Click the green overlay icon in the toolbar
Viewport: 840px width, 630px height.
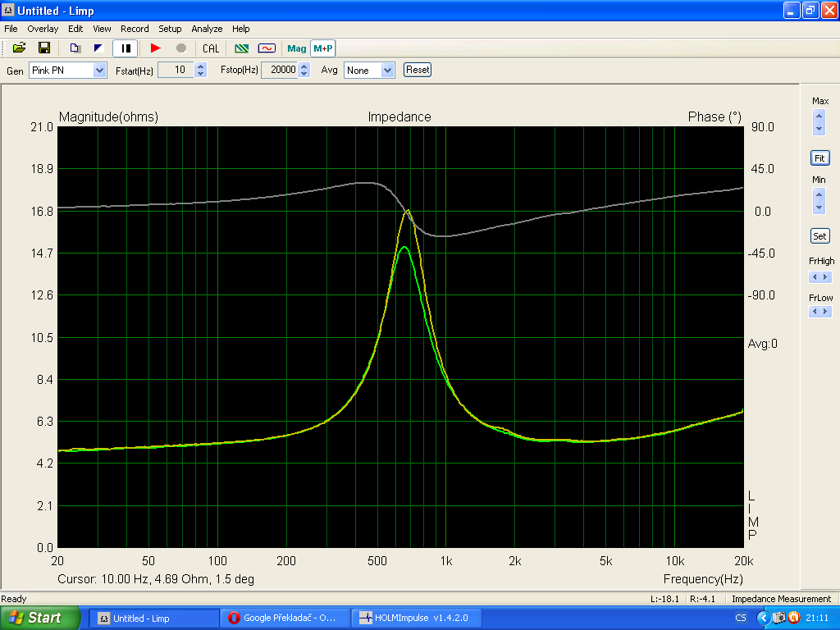[242, 48]
